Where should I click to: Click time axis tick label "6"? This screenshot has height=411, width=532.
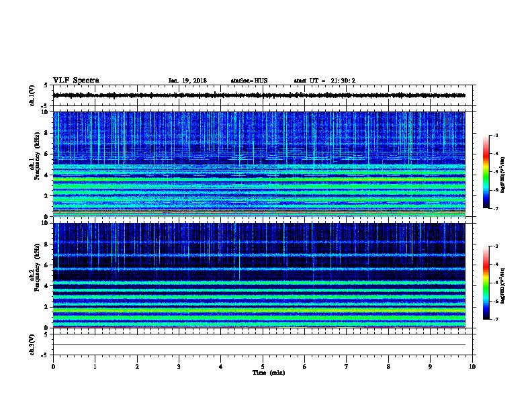click(305, 367)
